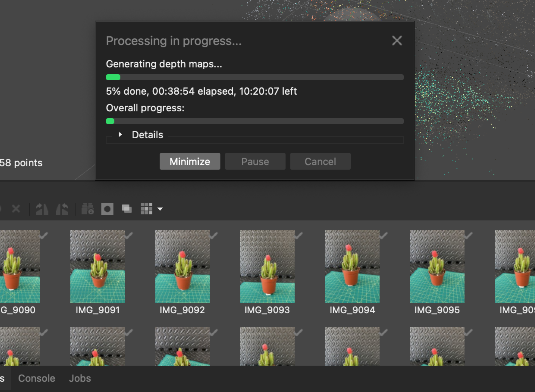This screenshot has height=392, width=535.
Task: Select the IMG_9095 photo thumbnail
Action: click(x=437, y=267)
